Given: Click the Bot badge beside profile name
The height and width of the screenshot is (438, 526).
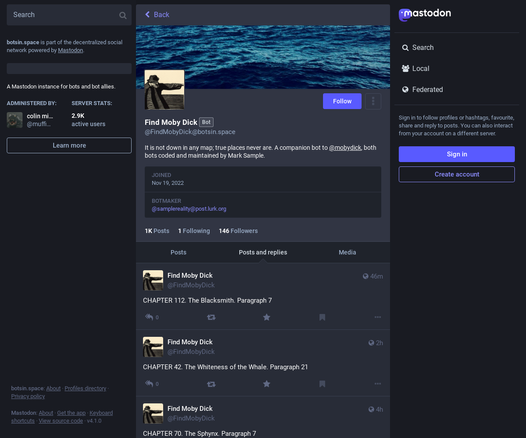Looking at the screenshot, I should pos(206,122).
